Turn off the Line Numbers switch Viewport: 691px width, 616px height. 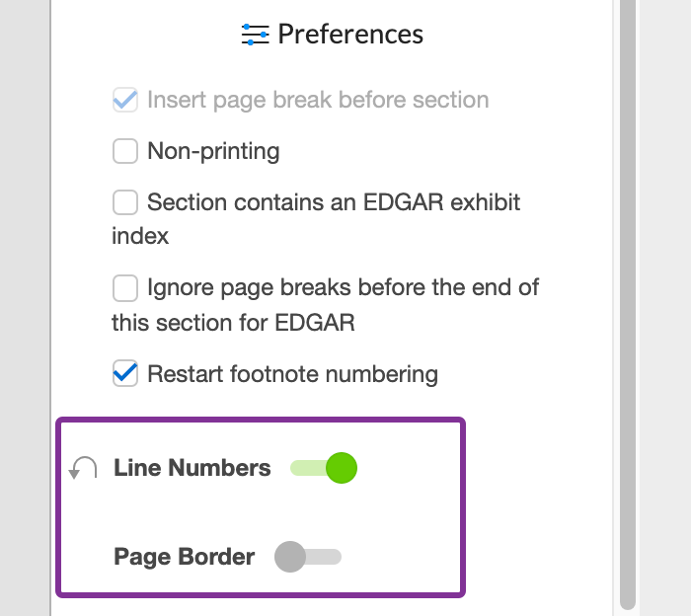pos(323,468)
